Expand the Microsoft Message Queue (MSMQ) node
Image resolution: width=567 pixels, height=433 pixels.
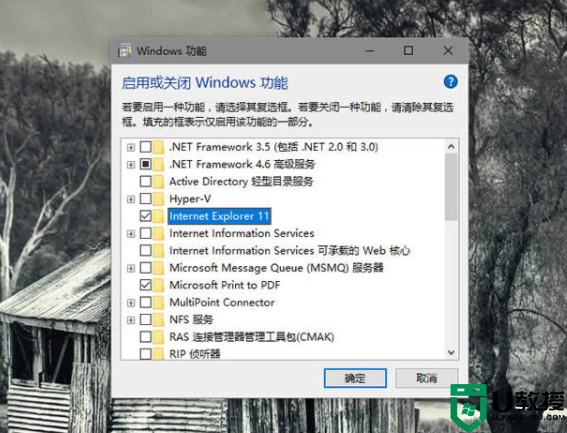pos(131,268)
